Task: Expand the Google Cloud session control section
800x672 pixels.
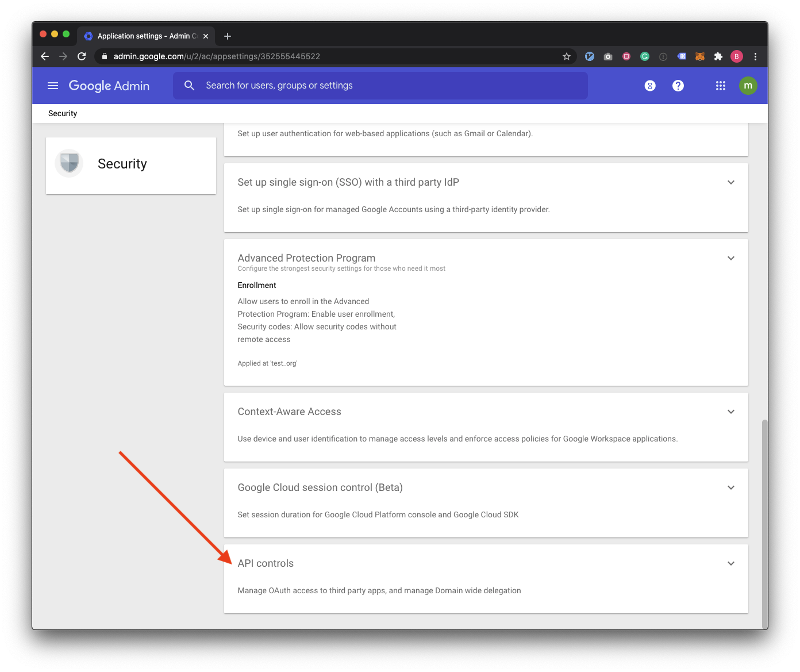Action: coord(730,487)
